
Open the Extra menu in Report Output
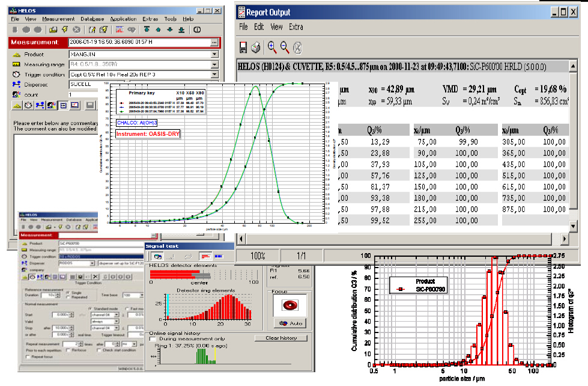(296, 26)
